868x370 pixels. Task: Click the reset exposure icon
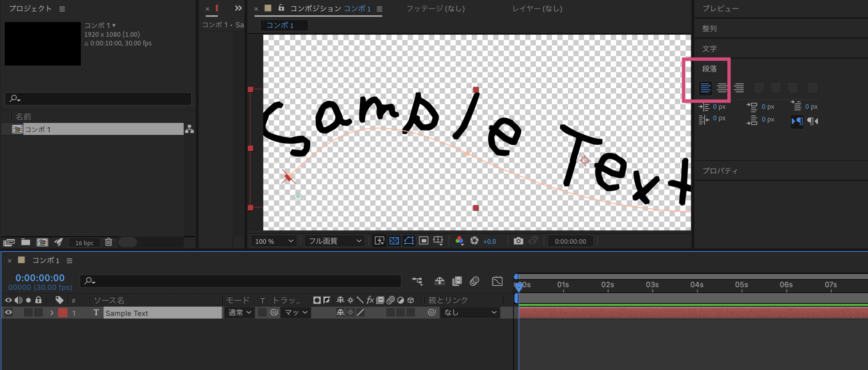pos(474,241)
